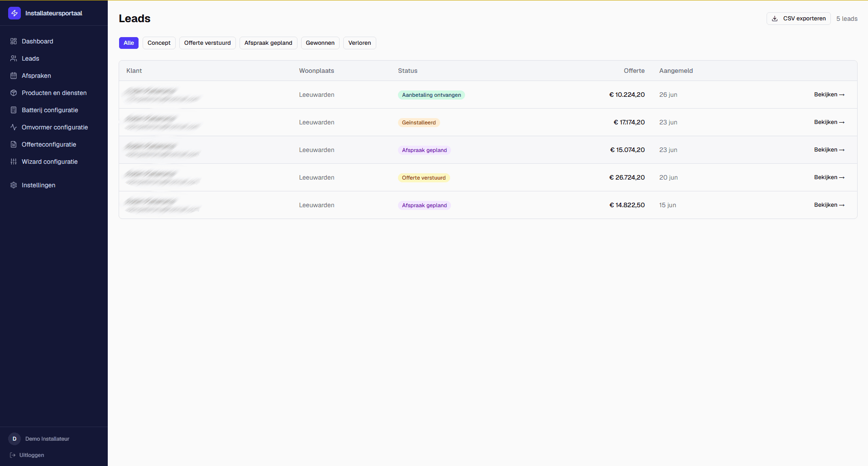Click the Geinstalleerd status badge
Screen dimensions: 868x466
[x=419, y=123]
